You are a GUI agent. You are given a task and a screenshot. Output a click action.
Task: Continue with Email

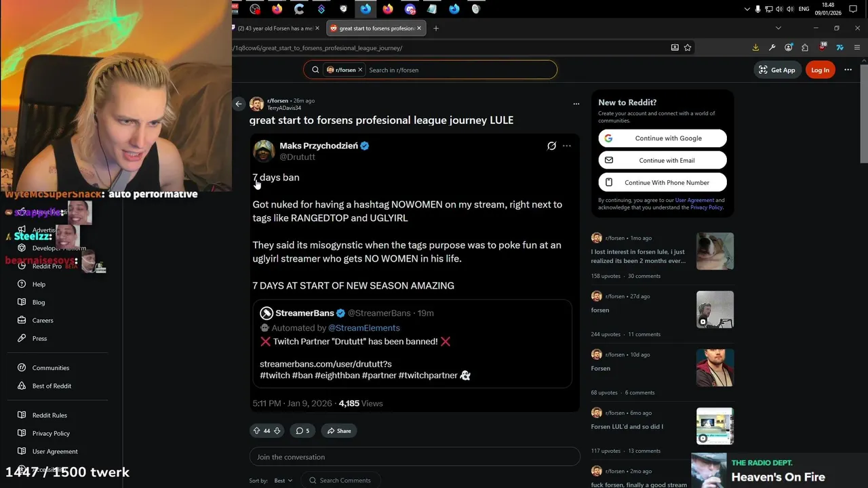pos(663,161)
